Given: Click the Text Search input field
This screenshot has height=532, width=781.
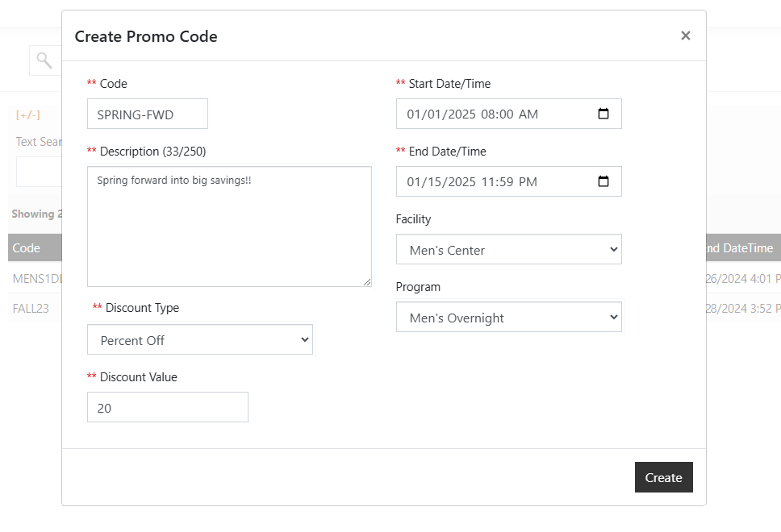Looking at the screenshot, I should 39,172.
